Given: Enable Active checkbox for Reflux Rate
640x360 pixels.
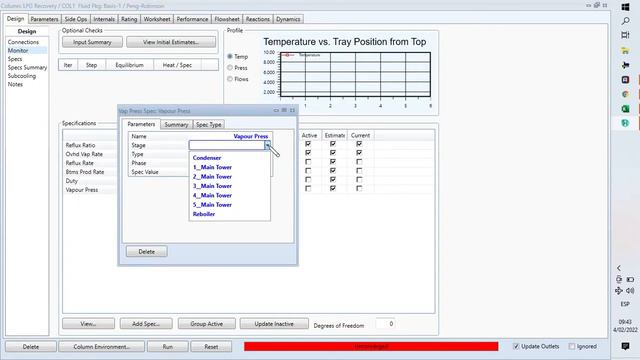Looking at the screenshot, I should (308, 162).
